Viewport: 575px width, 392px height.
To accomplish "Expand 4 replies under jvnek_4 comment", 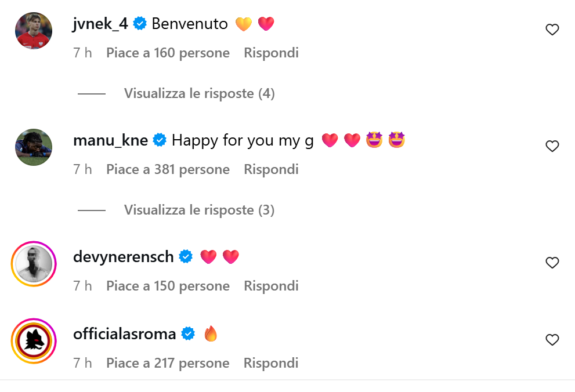I will (x=199, y=93).
